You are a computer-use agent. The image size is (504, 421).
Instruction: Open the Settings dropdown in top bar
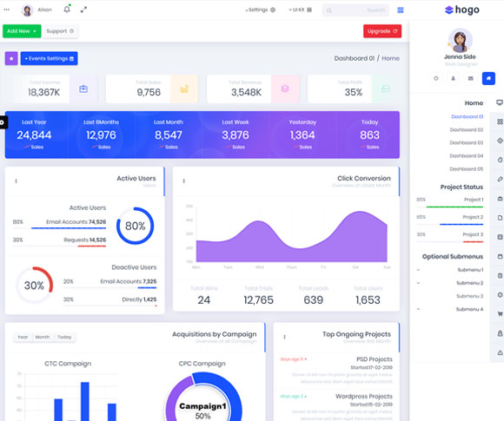(261, 10)
